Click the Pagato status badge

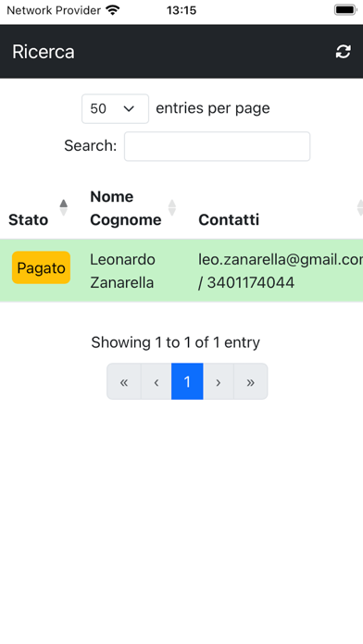[x=41, y=267]
